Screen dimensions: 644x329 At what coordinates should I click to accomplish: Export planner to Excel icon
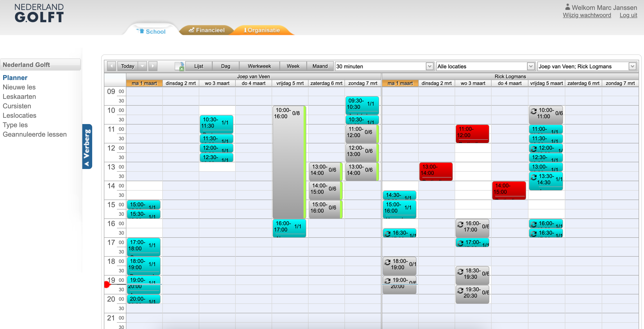point(179,67)
